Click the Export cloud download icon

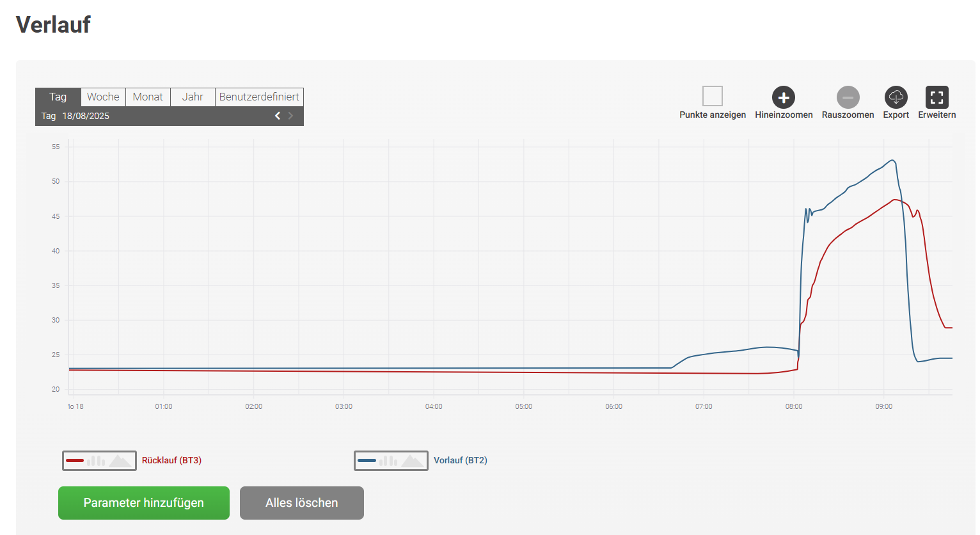click(x=896, y=98)
